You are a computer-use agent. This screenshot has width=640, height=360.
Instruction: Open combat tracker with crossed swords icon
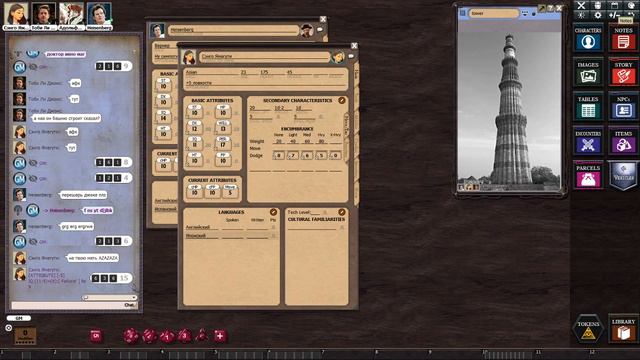[581, 5]
